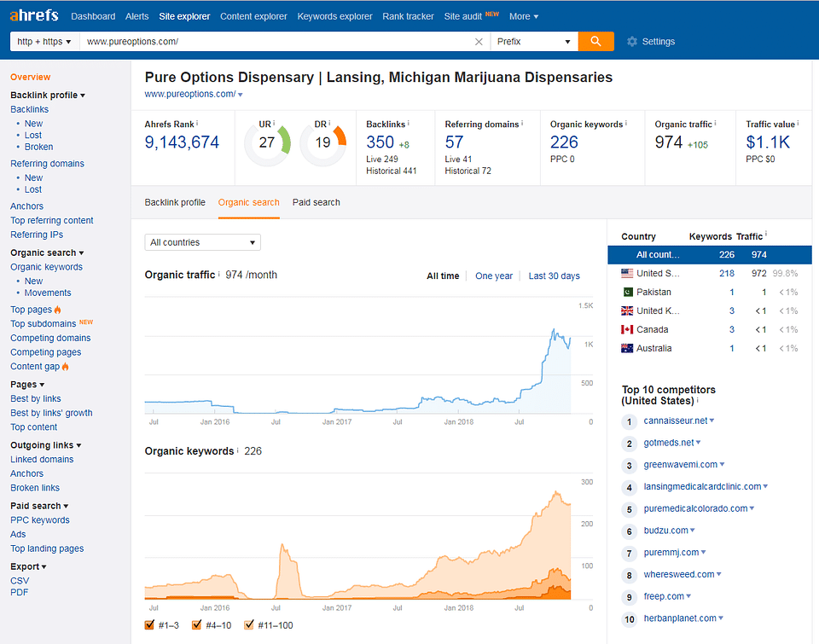Export report as PDF
The width and height of the screenshot is (819, 644).
pos(20,592)
